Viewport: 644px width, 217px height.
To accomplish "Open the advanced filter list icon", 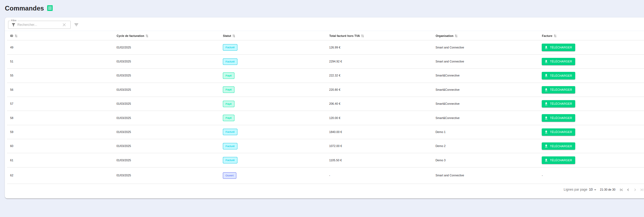I will click(x=76, y=25).
